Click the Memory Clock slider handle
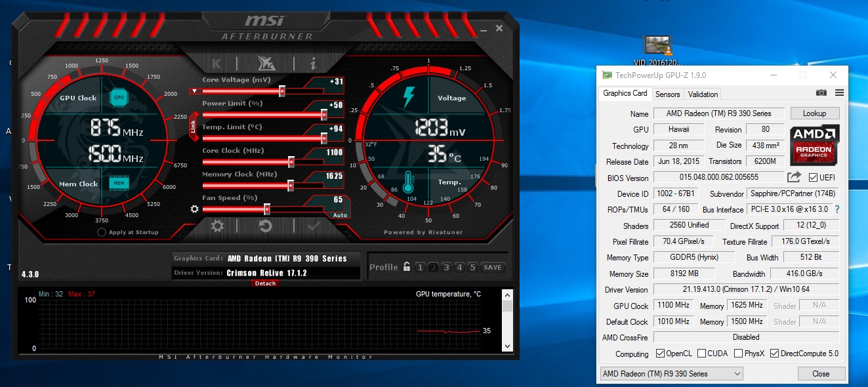 [x=290, y=186]
